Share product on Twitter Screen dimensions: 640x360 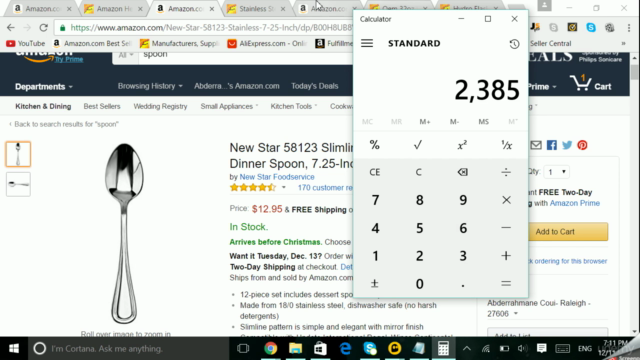click(567, 145)
